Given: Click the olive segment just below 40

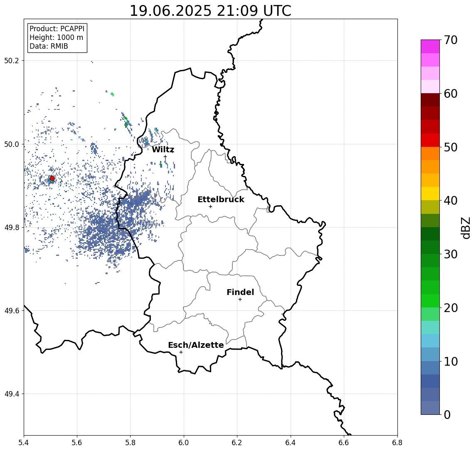Looking at the screenshot, I should [430, 207].
